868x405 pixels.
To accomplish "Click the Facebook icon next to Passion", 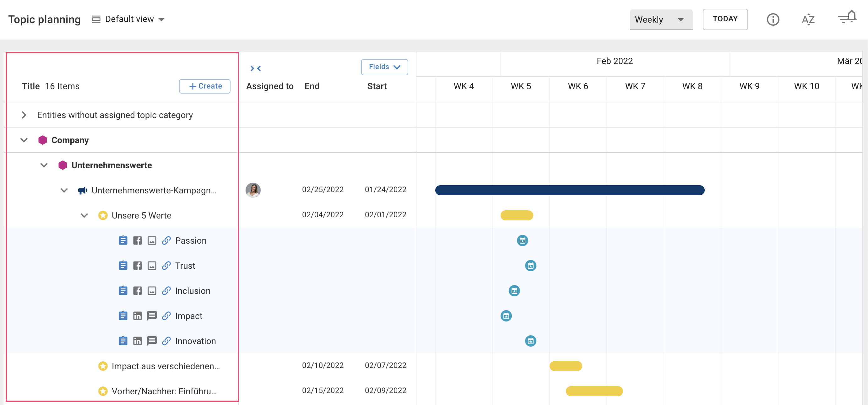I will 138,240.
